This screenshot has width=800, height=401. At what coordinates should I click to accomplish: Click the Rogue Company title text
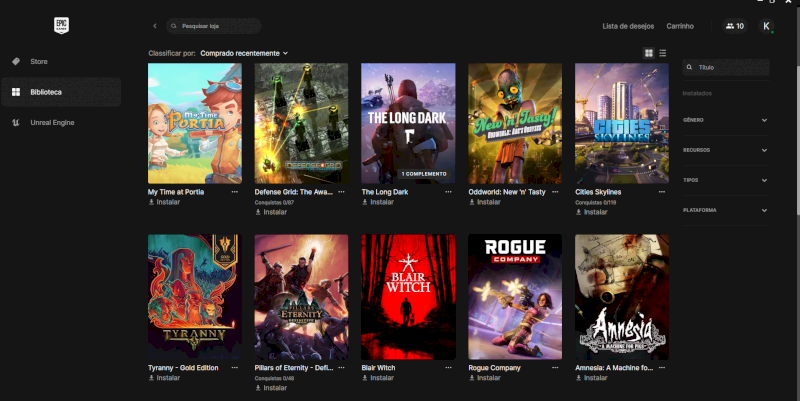[494, 367]
